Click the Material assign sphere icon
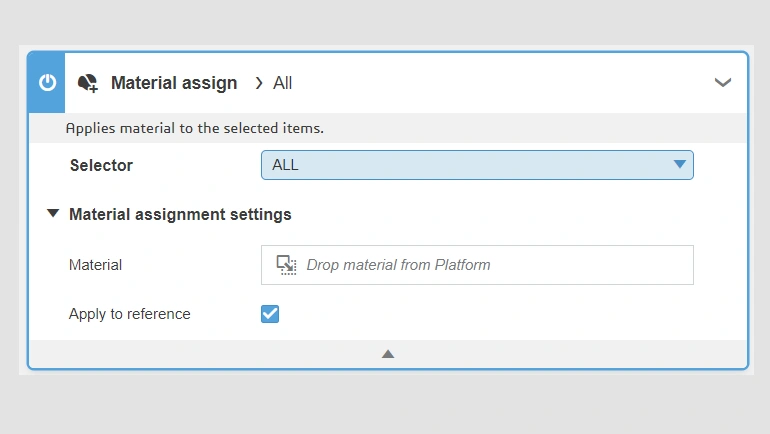Viewport: 770px width, 434px height. pos(88,83)
